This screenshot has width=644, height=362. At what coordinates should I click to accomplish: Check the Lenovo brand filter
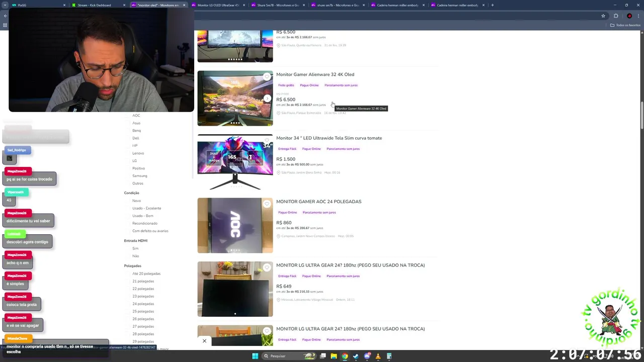tap(138, 153)
